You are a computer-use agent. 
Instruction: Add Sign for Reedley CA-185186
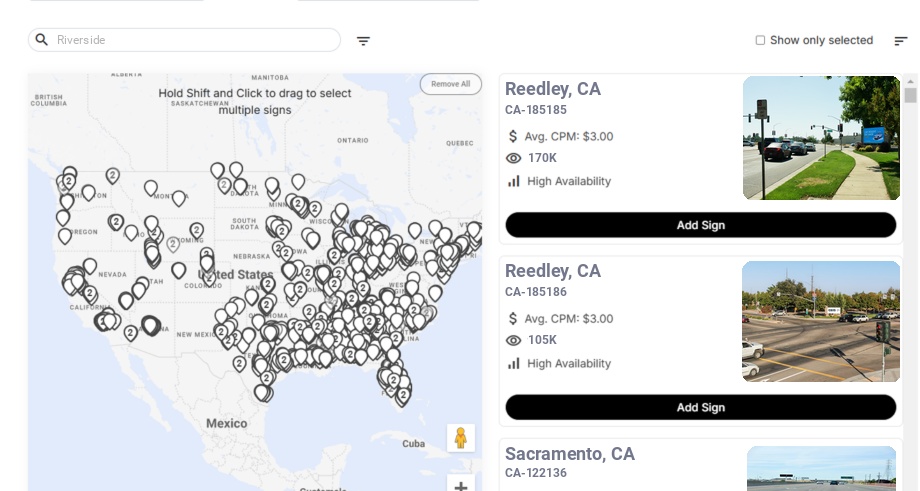pos(700,407)
